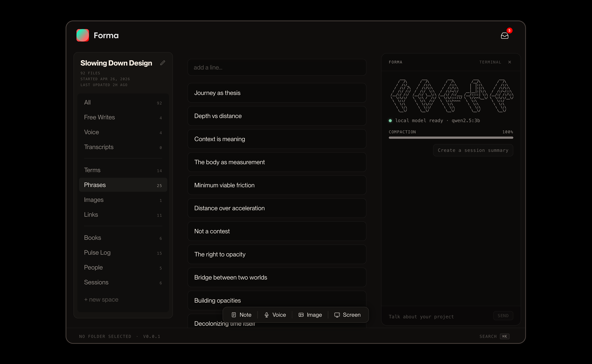Click the 'LAST UPDATED 2H AGO' text
The height and width of the screenshot is (364, 592).
[x=104, y=85]
